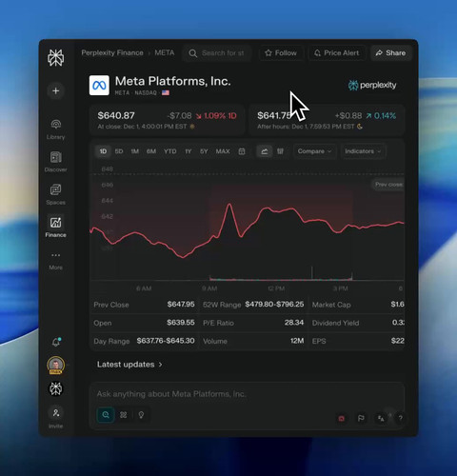
Task: Click the 52W Range value $479.80-$796.25
Action: (274, 305)
